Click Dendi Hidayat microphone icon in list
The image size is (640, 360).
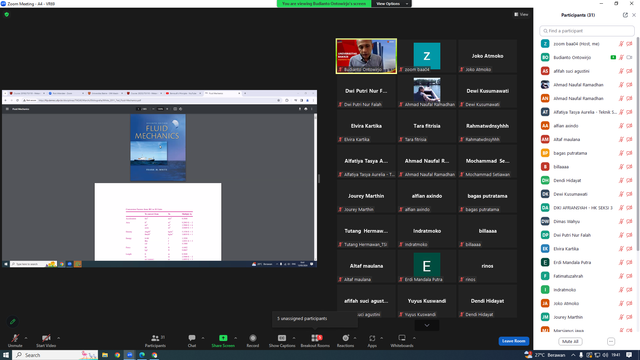(621, 180)
